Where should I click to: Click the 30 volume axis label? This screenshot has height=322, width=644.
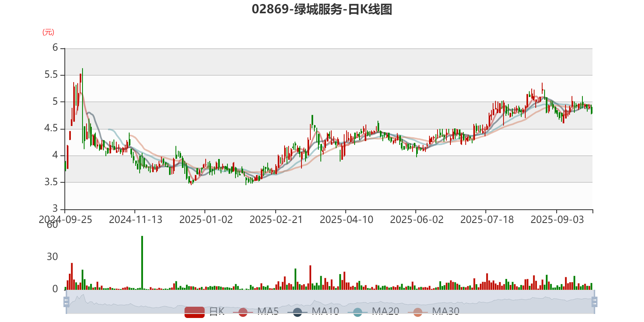click(x=52, y=257)
